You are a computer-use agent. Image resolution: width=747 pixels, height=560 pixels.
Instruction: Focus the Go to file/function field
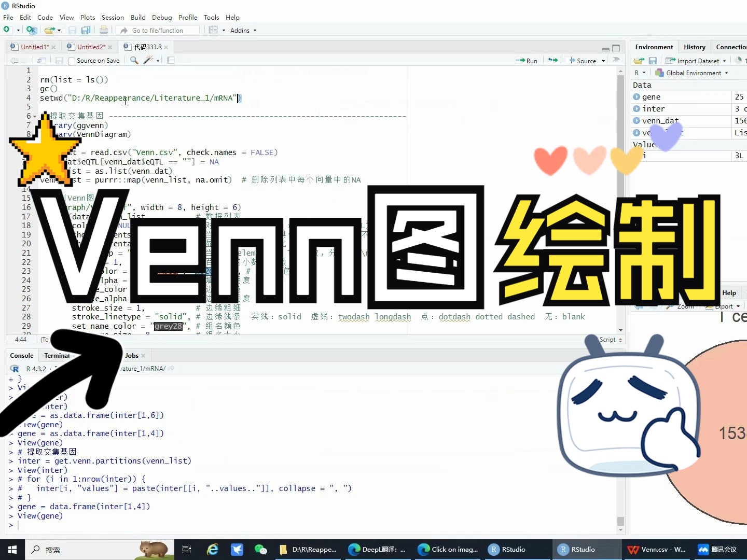tap(157, 30)
